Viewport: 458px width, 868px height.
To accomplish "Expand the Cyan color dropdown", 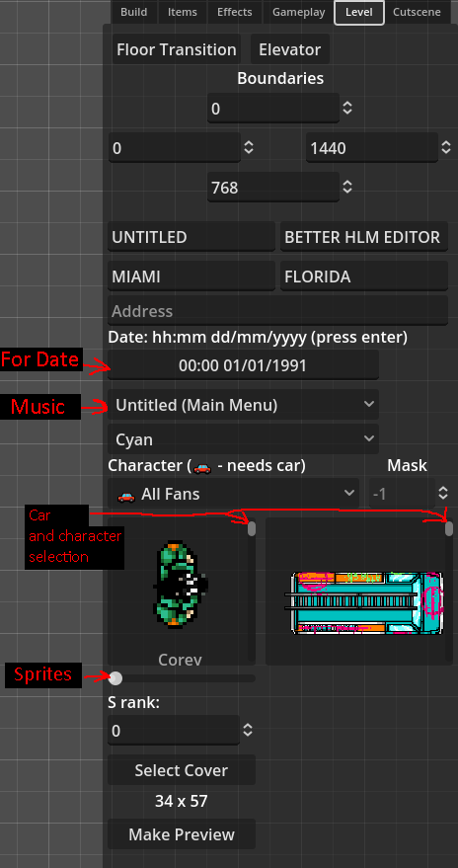I will click(x=244, y=439).
